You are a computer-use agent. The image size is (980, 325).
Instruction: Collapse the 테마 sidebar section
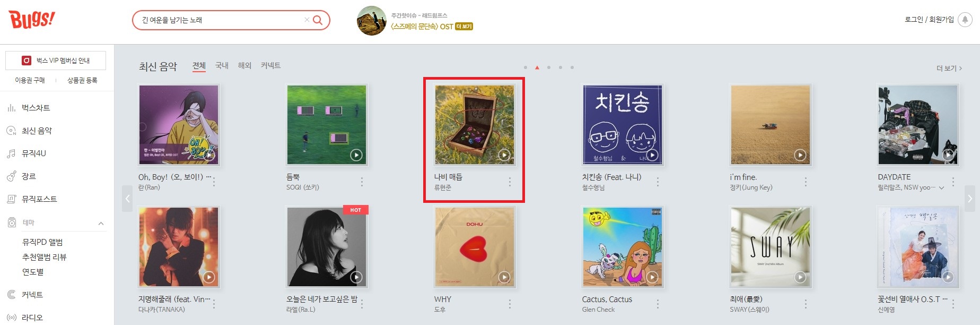pos(101,223)
